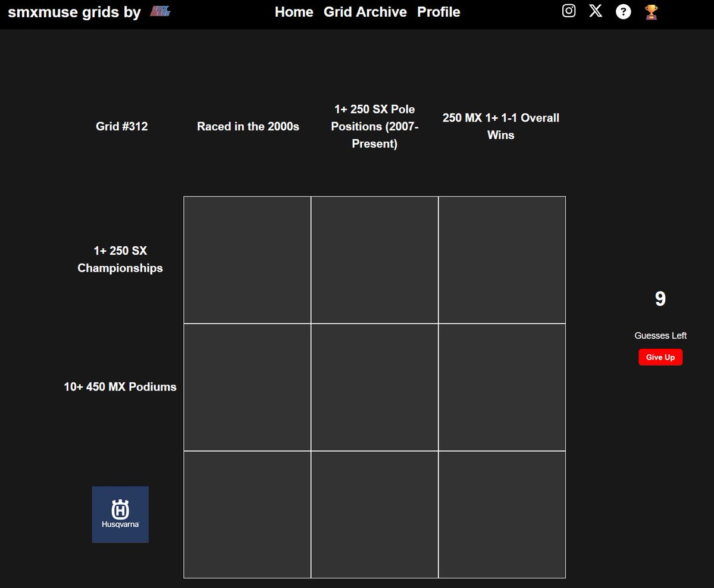The image size is (714, 588).
Task: Click the 'smxmuse grids by' site title
Action: pos(74,12)
